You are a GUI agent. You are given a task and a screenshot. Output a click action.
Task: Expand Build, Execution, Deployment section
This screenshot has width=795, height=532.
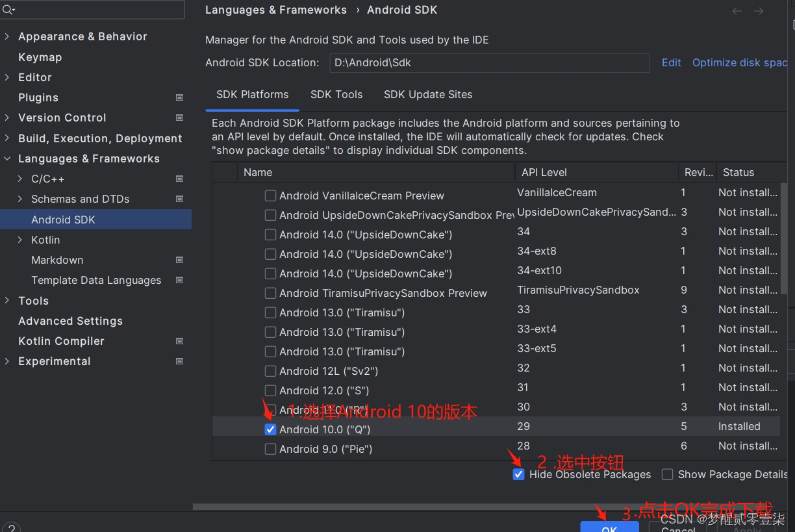(x=7, y=138)
